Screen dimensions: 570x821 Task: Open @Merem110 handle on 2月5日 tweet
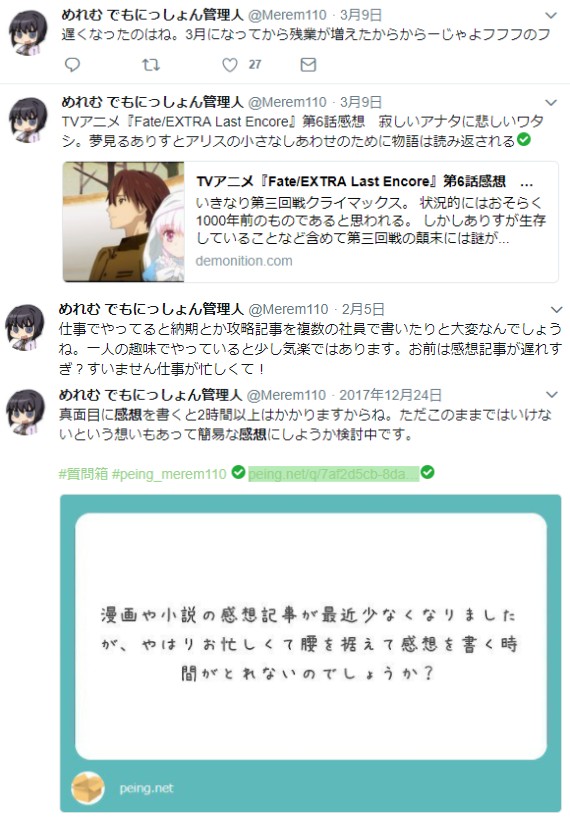click(288, 309)
